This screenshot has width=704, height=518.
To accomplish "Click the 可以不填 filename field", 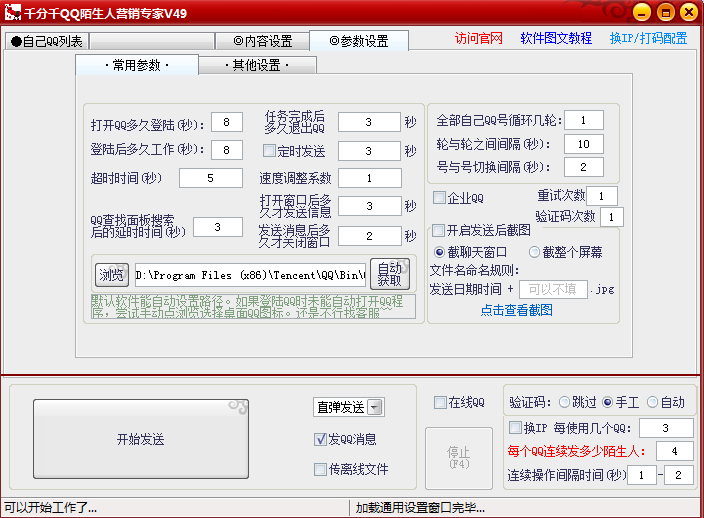I will coord(553,290).
